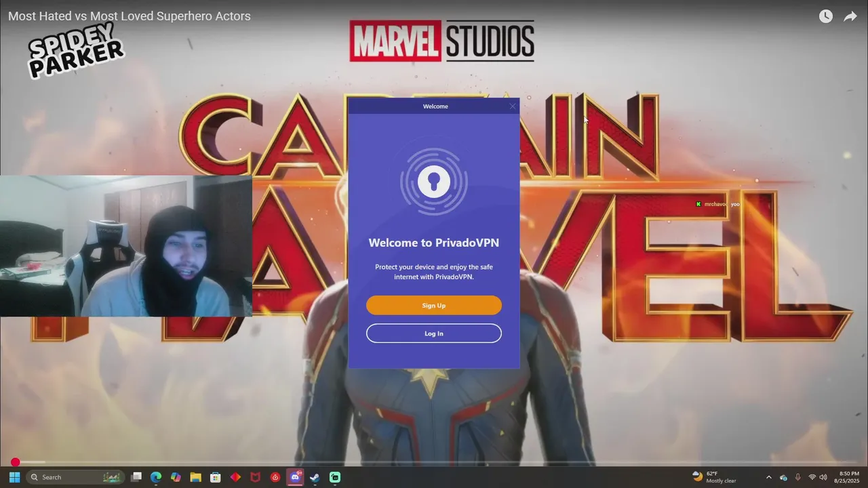Launch Microsoft Edge from taskbar
868x488 pixels.
point(156,477)
